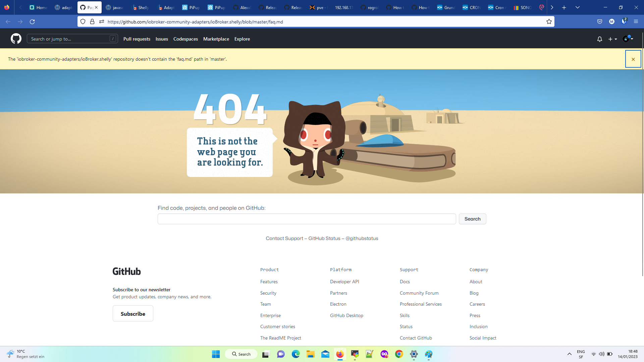Go back using browser back arrow
The height and width of the screenshot is (362, 644).
[8, 22]
